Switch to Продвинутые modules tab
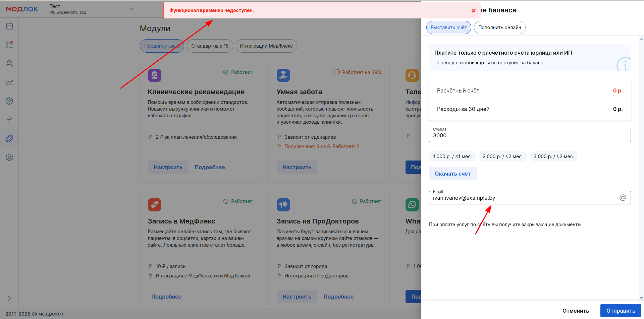The image size is (644, 319). point(162,46)
